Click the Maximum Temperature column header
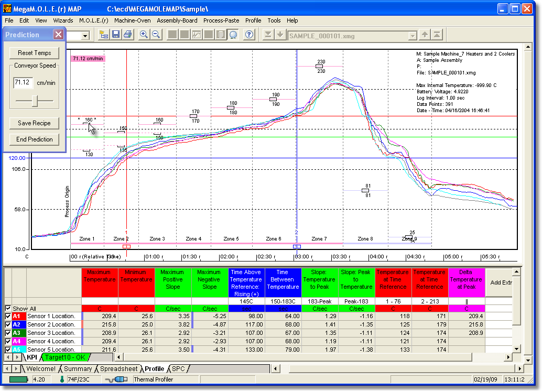542x392 pixels. click(100, 282)
